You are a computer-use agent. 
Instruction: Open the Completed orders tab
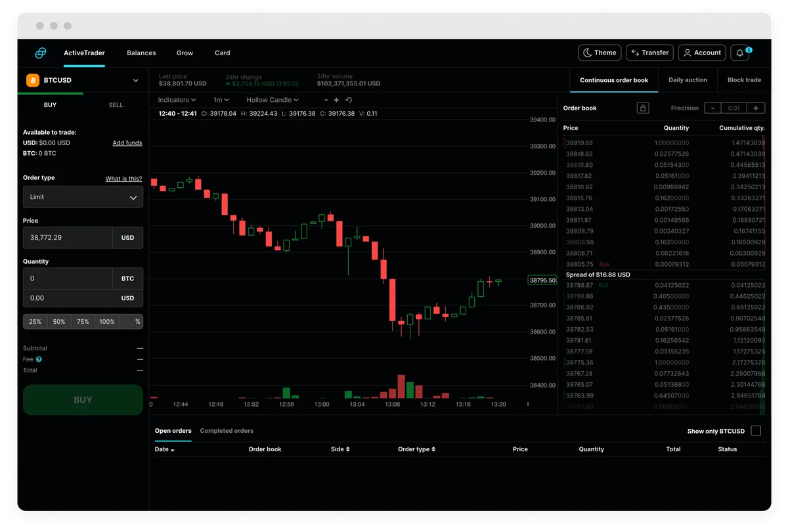click(227, 431)
